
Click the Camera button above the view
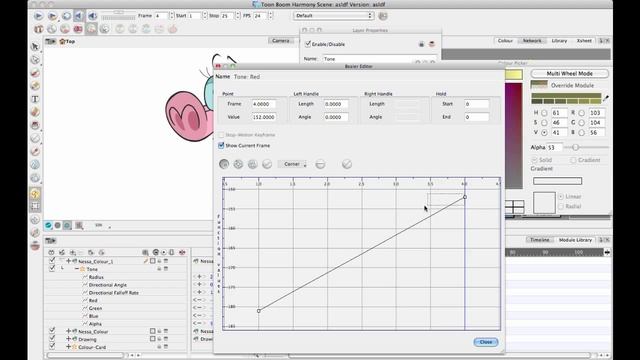pyautogui.click(x=281, y=41)
